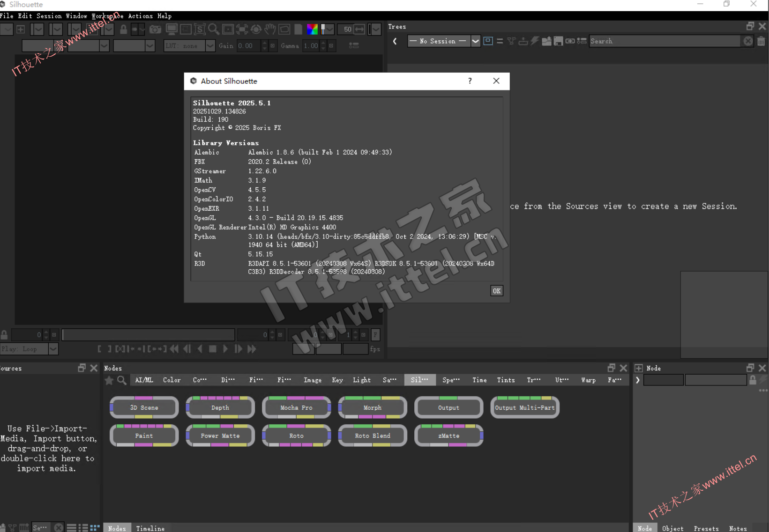Click the Search field in Trees panel
Image resolution: width=769 pixels, height=532 pixels.
(x=664, y=41)
